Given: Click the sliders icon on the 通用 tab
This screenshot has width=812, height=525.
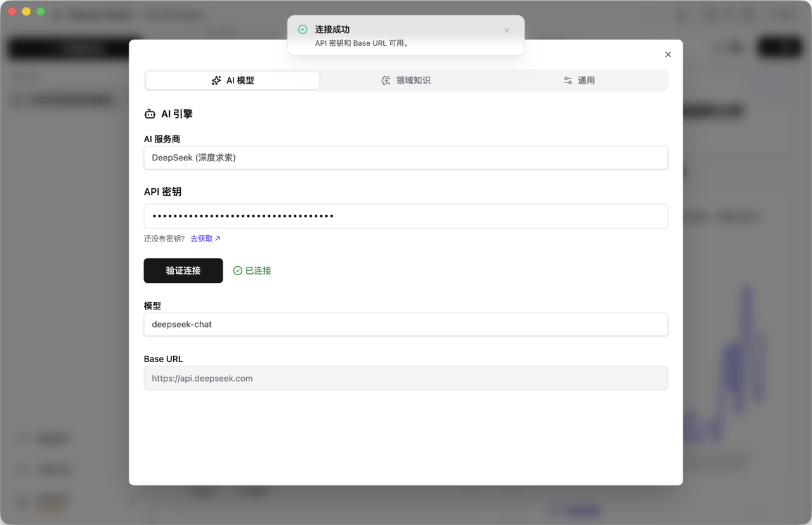Looking at the screenshot, I should pos(566,81).
